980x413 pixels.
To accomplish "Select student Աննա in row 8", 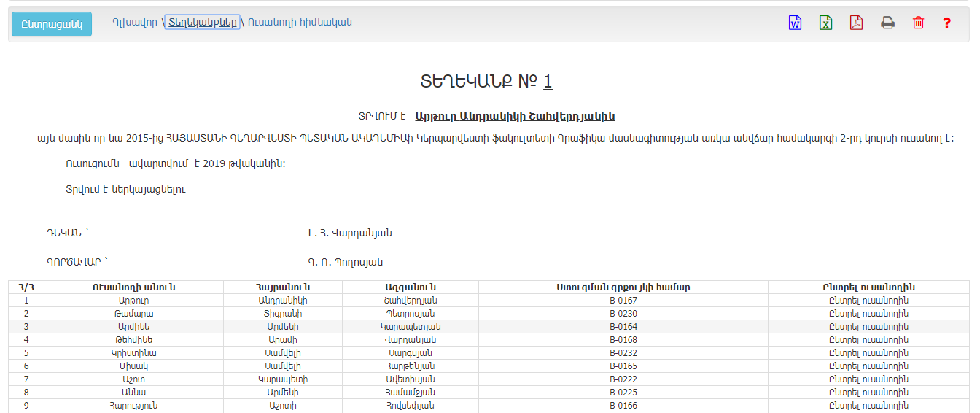I will pyautogui.click(x=868, y=393).
